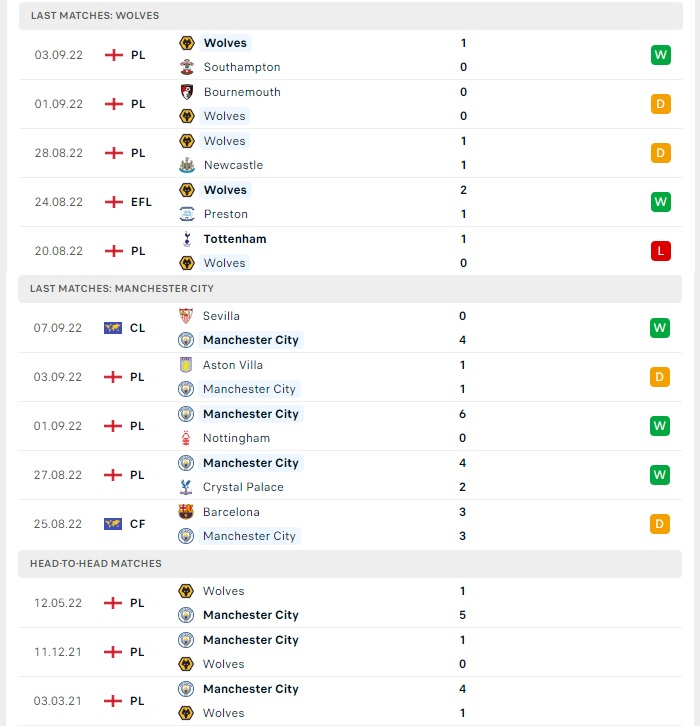
Task: Click the Preston club crest icon
Action: (x=187, y=214)
